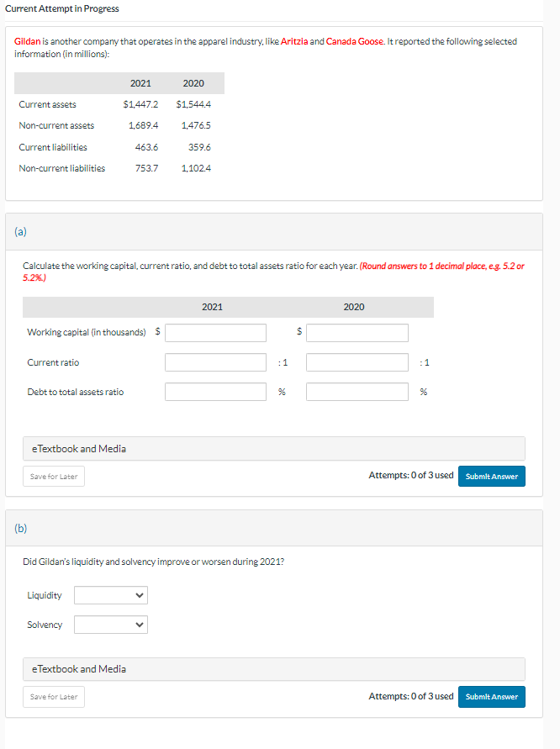Click Submit Answer for part (a)
Viewport: 560px width, 749px height.
coord(491,476)
